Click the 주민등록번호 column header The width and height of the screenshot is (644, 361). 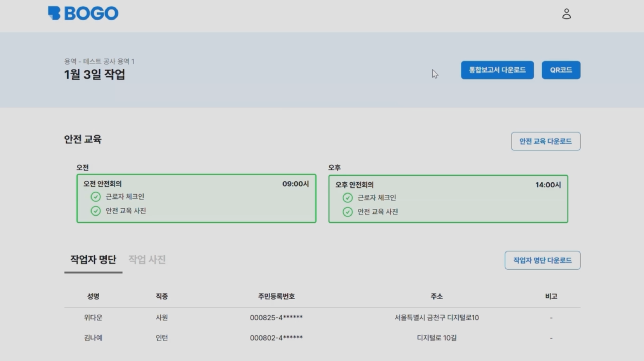[x=276, y=296]
